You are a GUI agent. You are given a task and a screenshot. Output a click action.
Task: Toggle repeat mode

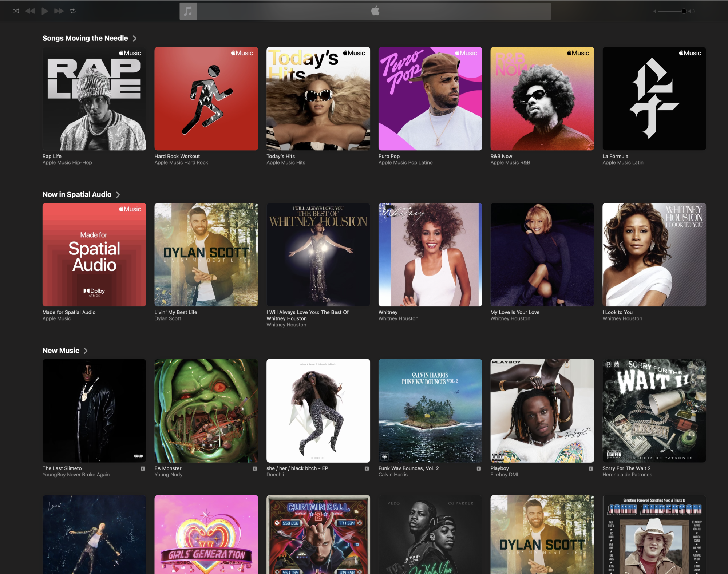[73, 11]
